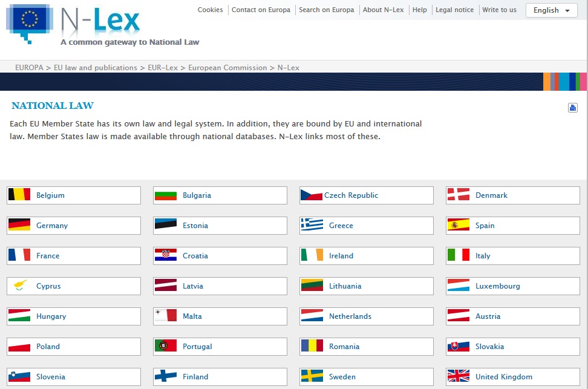This screenshot has width=588, height=389.
Task: Click the Austria flag icon
Action: coord(459,315)
